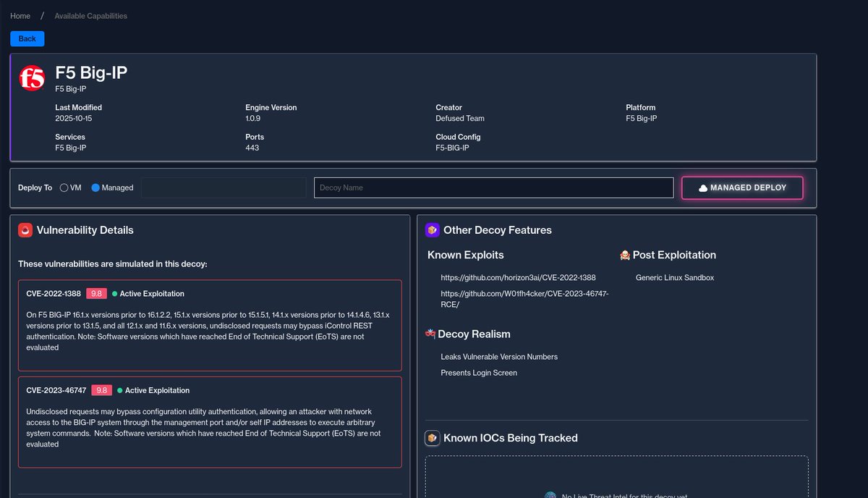Open the horizon3ai CVE-2022-1388 GitHub link
The height and width of the screenshot is (498, 868).
(x=518, y=278)
